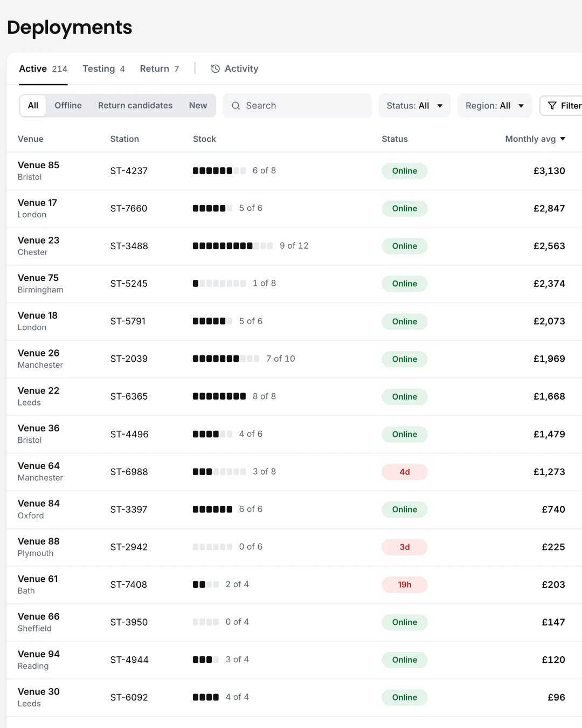Click the '8 of 8' stock text
This screenshot has width=582, height=728.
[264, 396]
